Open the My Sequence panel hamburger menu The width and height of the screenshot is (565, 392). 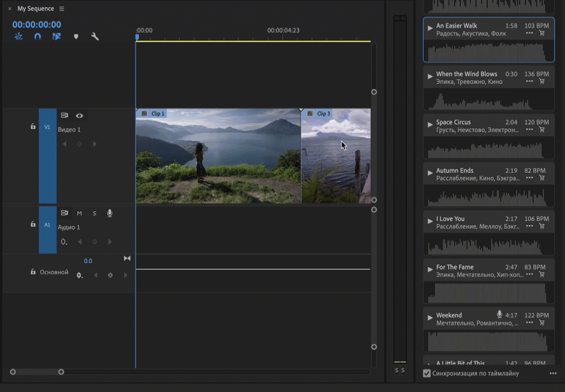(62, 9)
